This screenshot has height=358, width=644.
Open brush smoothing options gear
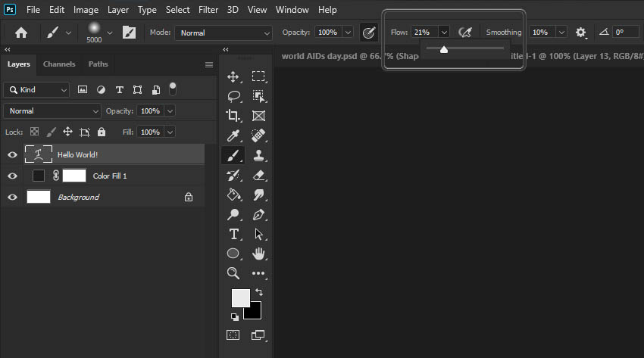click(580, 33)
